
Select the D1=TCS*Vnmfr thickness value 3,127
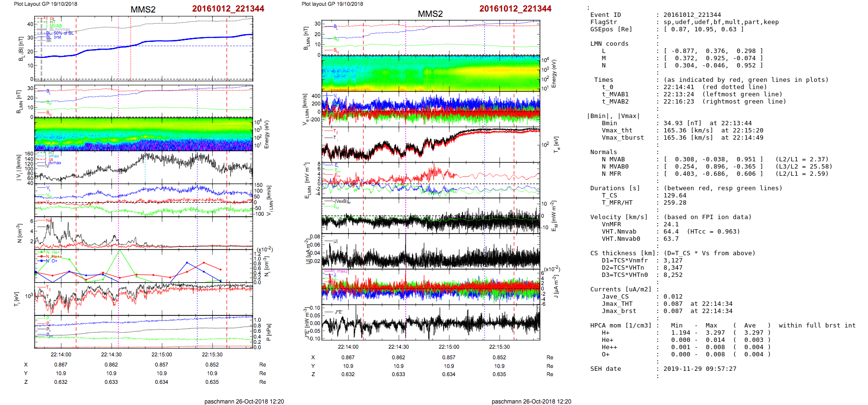point(673,261)
